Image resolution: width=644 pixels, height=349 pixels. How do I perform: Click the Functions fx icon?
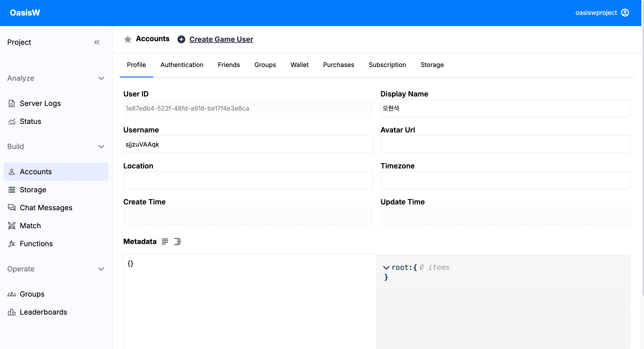tap(11, 244)
